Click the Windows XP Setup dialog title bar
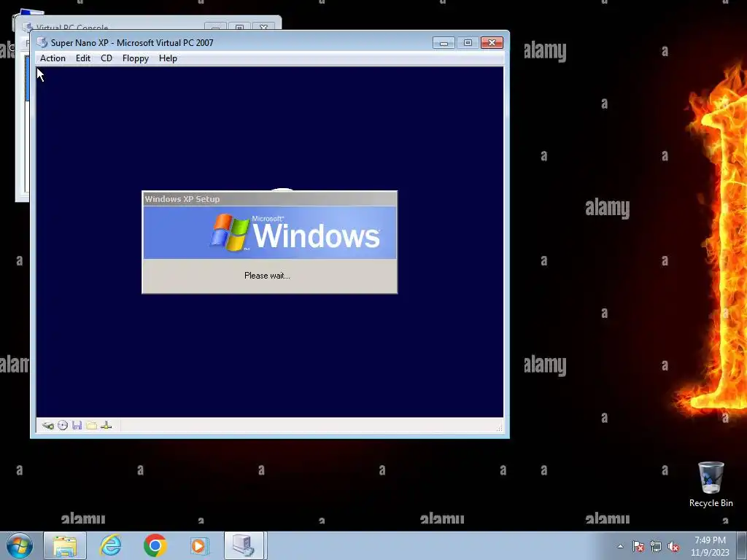The image size is (747, 560). click(x=270, y=198)
